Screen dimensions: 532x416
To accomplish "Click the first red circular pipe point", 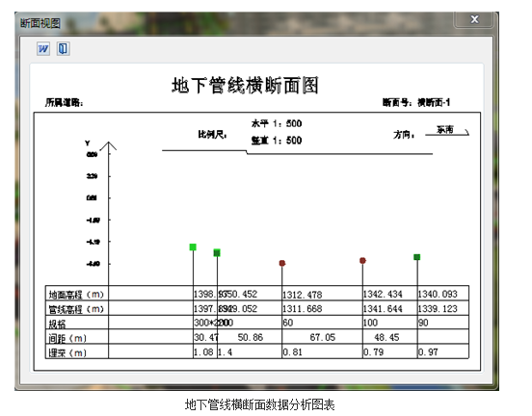I will (282, 263).
